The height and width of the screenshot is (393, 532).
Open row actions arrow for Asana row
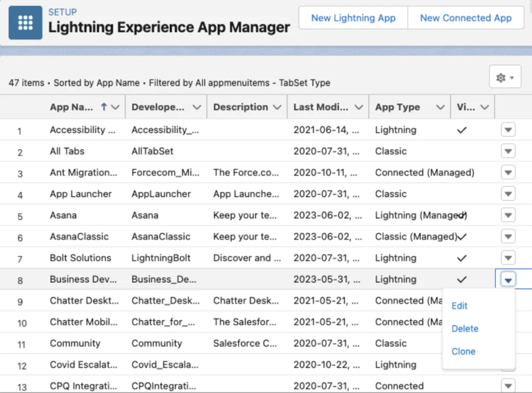[x=508, y=215]
